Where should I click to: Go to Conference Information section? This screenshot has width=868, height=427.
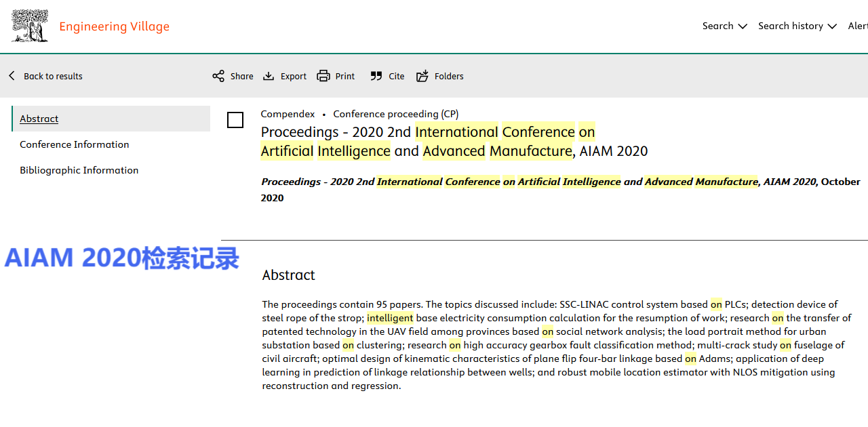[x=75, y=144]
